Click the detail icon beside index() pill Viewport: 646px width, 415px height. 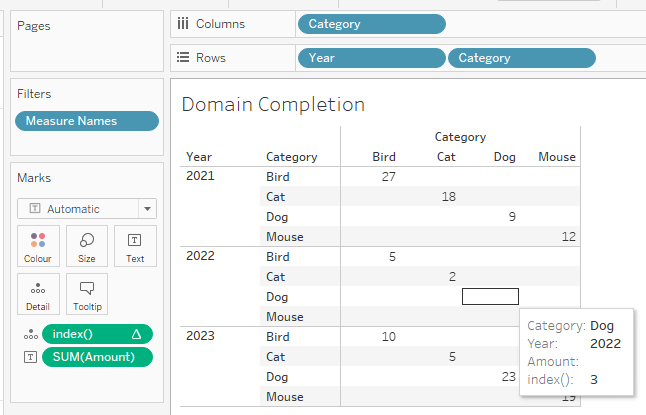pyautogui.click(x=26, y=335)
